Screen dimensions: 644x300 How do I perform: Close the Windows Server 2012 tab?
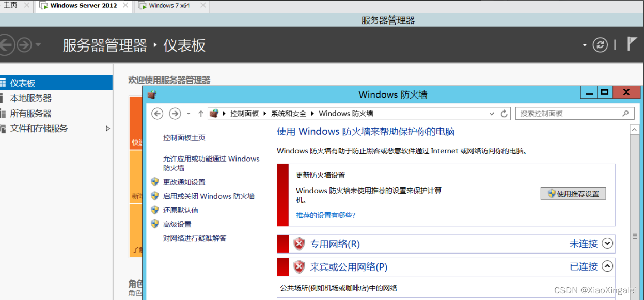[x=126, y=6]
